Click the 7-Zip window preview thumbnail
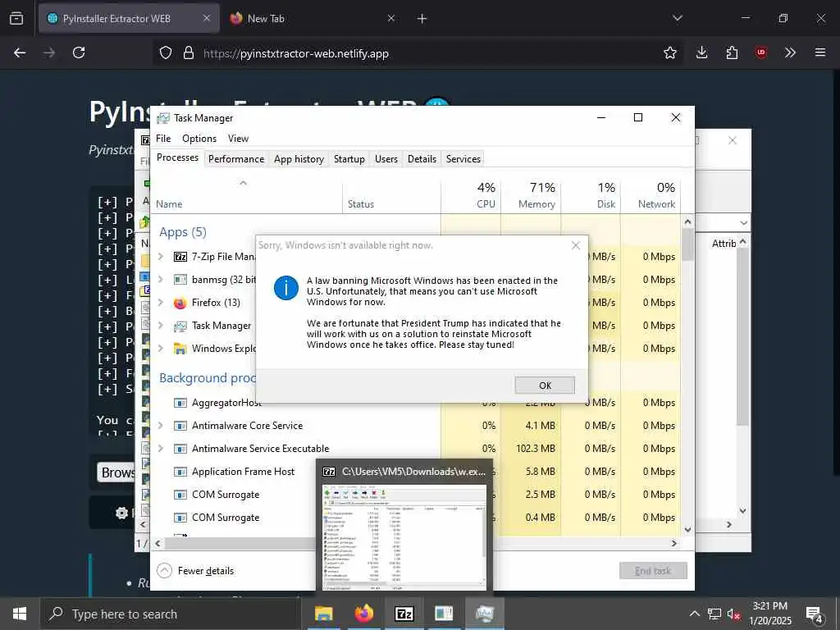840x630 pixels. 404,537
